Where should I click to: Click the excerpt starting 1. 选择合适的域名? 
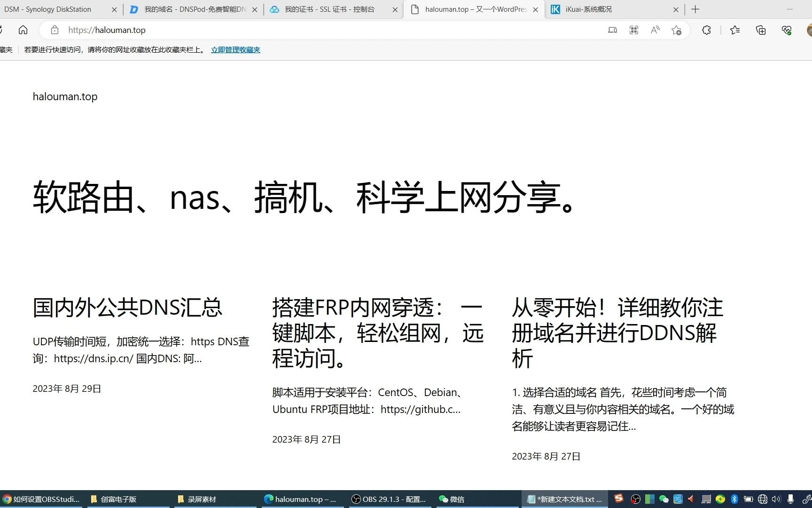[623, 409]
